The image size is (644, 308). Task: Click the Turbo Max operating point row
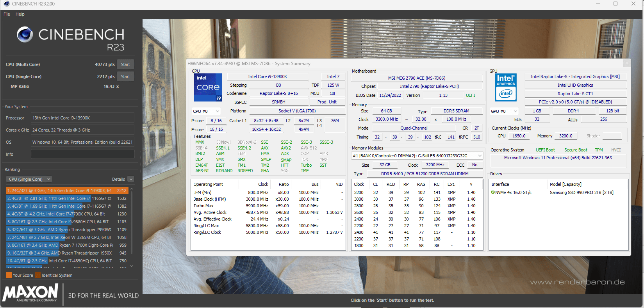coord(268,206)
